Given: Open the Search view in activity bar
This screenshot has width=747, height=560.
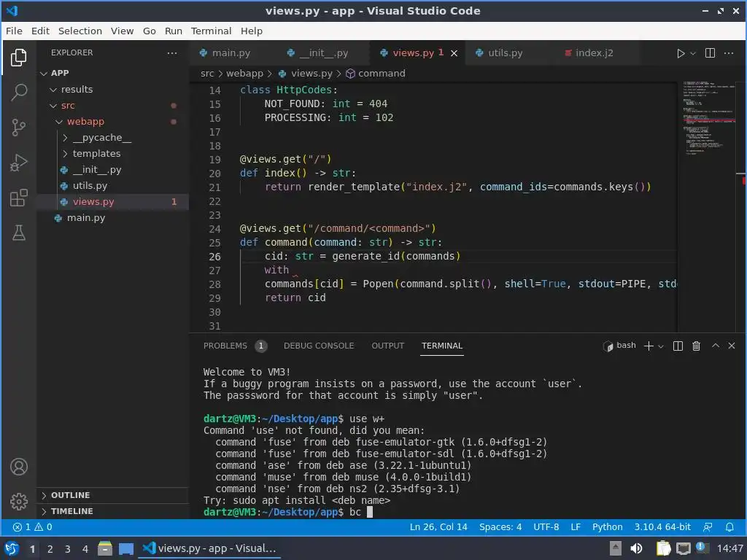Looking at the screenshot, I should [x=18, y=93].
